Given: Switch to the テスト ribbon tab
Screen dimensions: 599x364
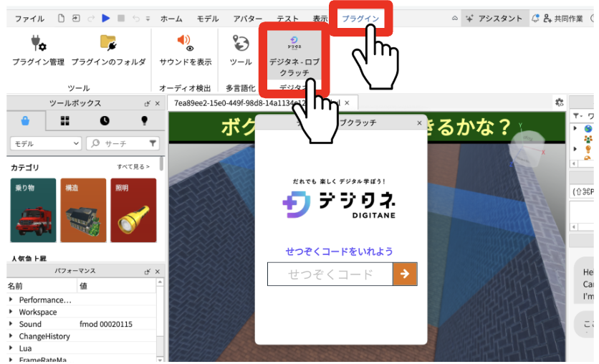Looking at the screenshot, I should click(x=287, y=19).
